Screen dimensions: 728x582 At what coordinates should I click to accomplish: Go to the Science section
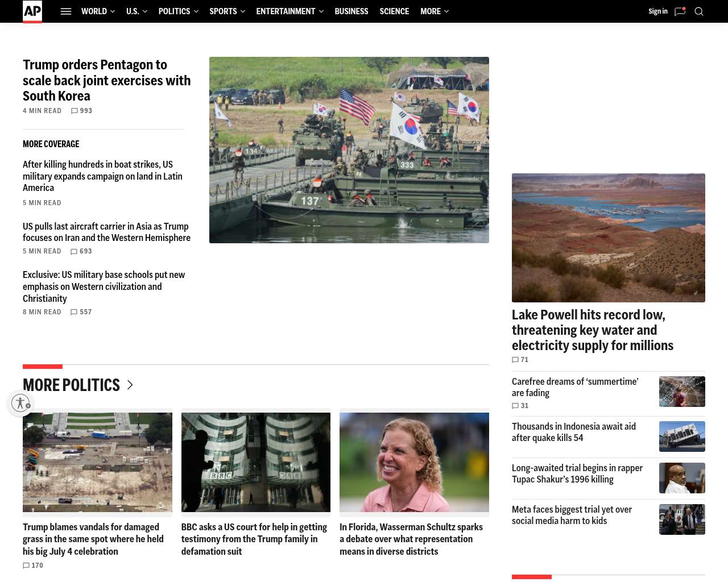click(394, 11)
